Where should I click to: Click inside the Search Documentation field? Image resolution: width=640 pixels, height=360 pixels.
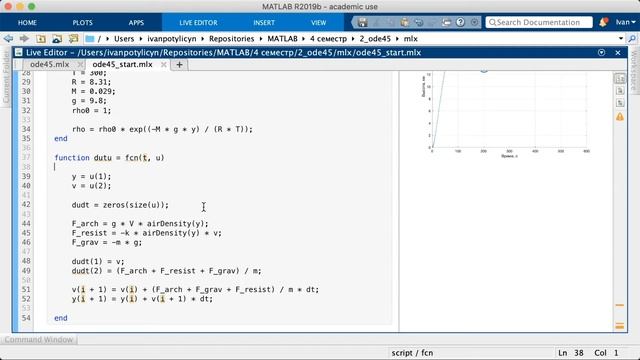click(539, 22)
